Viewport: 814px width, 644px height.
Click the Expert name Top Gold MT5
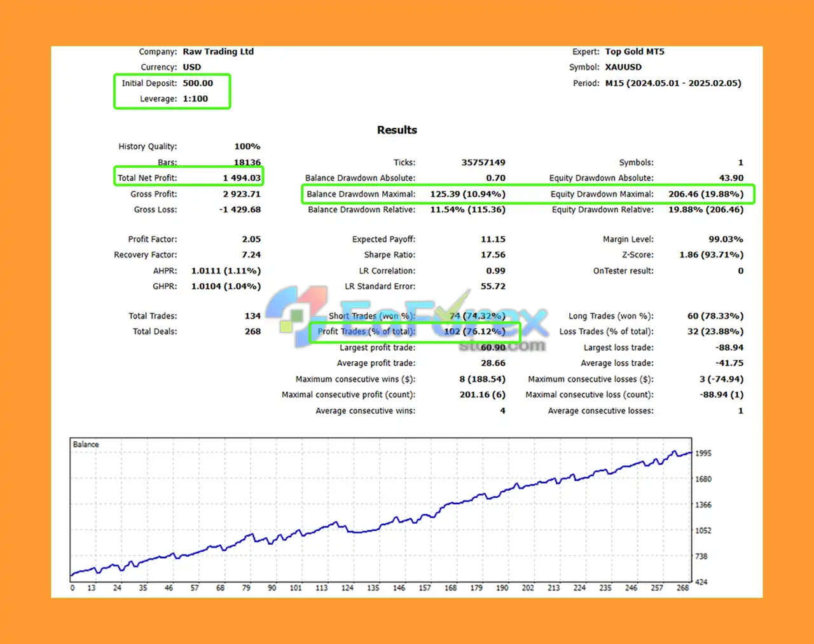click(635, 51)
